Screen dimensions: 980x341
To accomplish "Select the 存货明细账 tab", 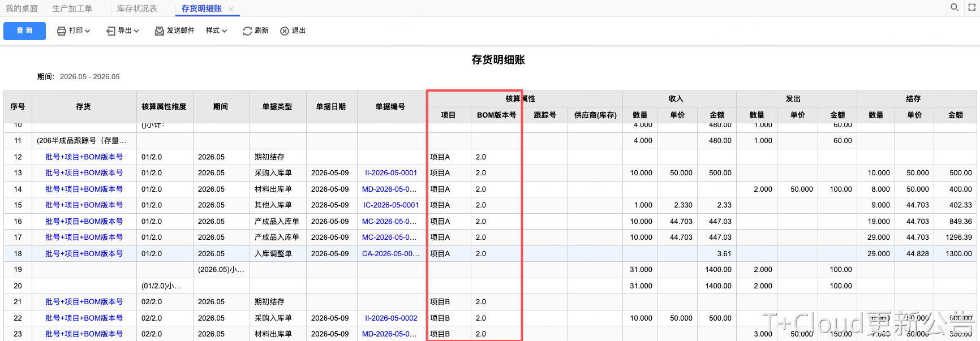I will pyautogui.click(x=201, y=8).
